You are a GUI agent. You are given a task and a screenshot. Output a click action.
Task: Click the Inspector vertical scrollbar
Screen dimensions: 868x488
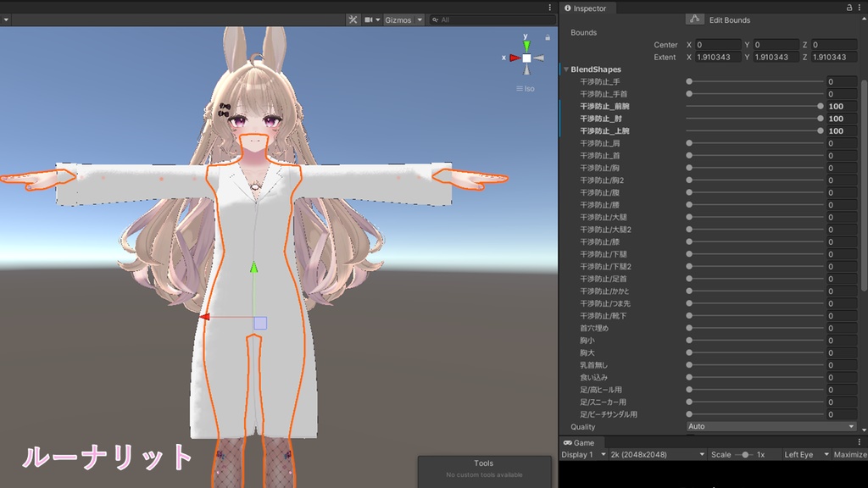864,186
